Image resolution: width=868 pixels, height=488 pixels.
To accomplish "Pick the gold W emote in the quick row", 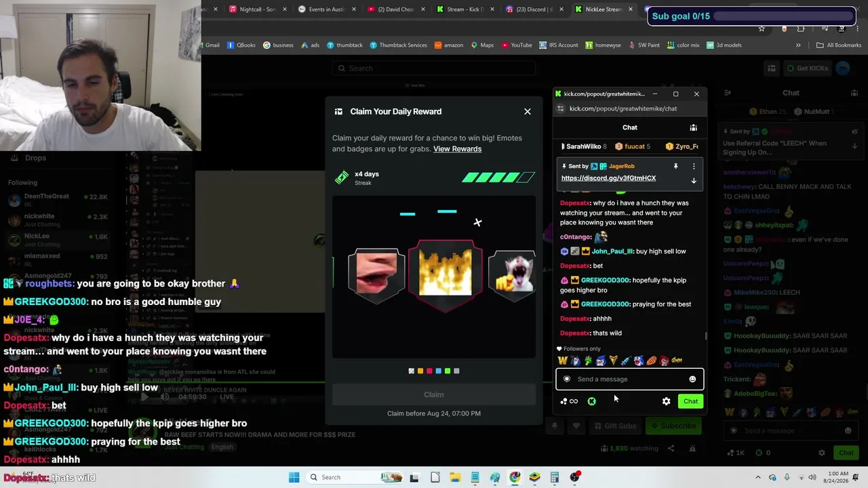I will pyautogui.click(x=562, y=361).
